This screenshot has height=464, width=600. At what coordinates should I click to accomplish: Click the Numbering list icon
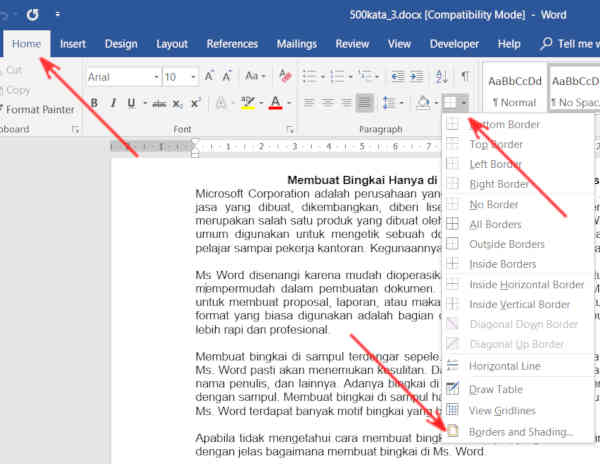[337, 77]
